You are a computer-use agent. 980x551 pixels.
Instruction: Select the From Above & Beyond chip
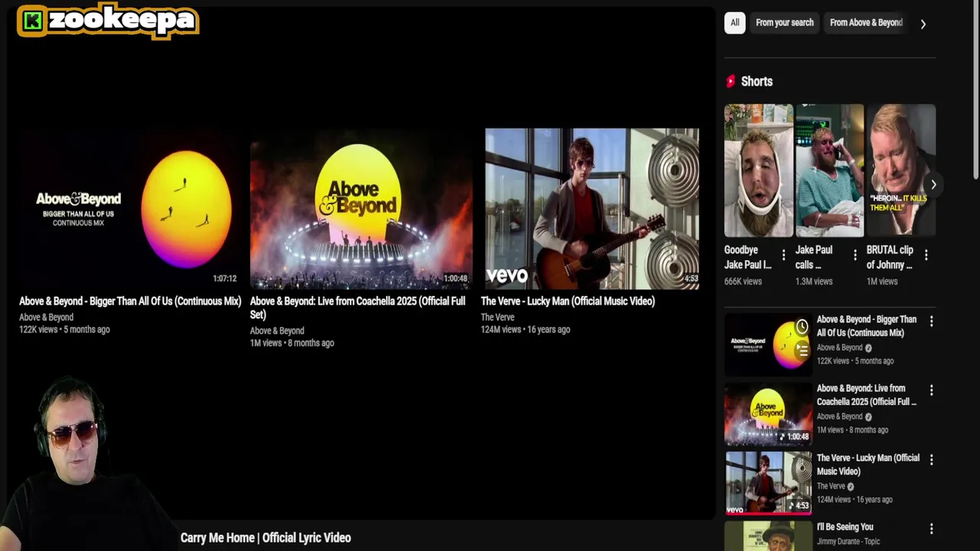pyautogui.click(x=866, y=23)
